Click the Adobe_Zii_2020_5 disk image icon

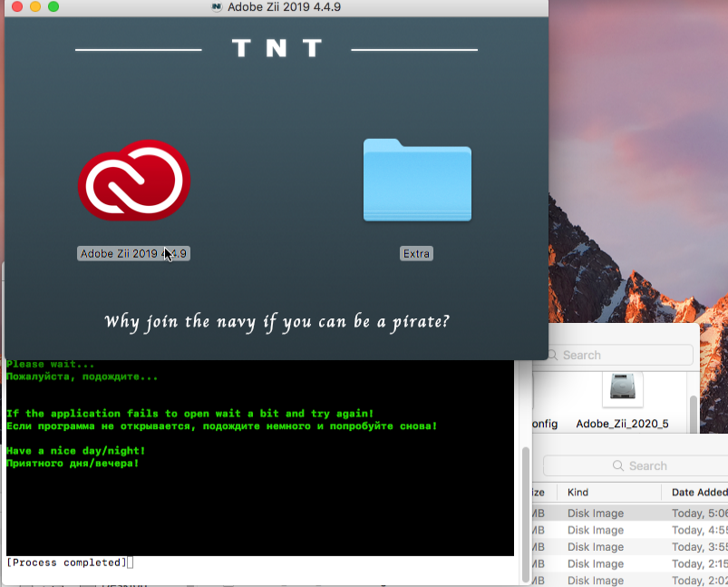(622, 389)
